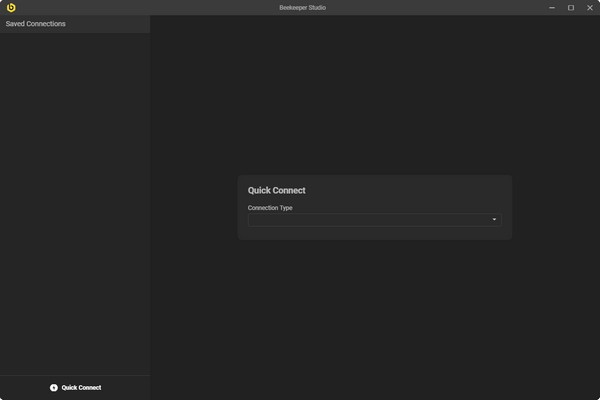600x400 pixels.
Task: Click the Quick Connect card heading
Action: pyautogui.click(x=277, y=190)
